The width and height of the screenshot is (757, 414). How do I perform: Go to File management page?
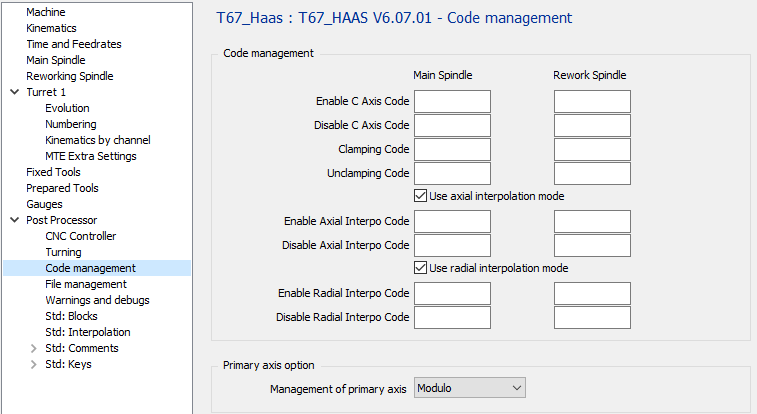click(x=86, y=284)
